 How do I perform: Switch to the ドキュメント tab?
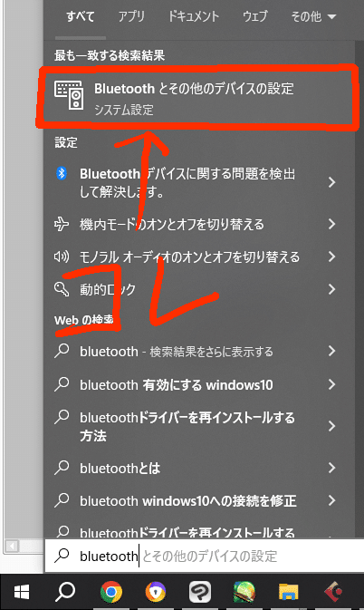pos(194,16)
